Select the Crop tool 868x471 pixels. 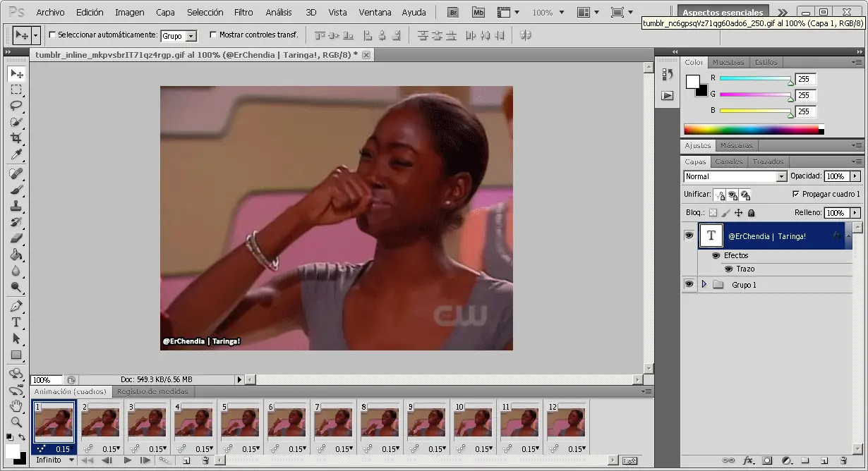16,138
